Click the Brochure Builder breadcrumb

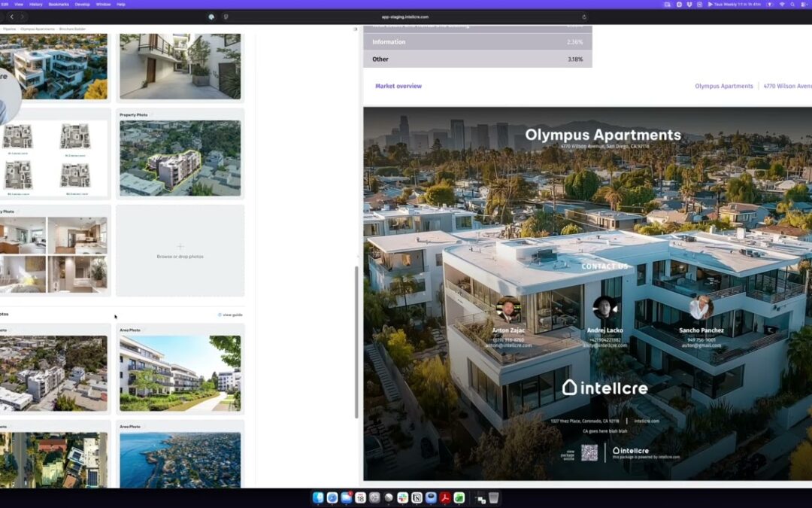[72, 29]
